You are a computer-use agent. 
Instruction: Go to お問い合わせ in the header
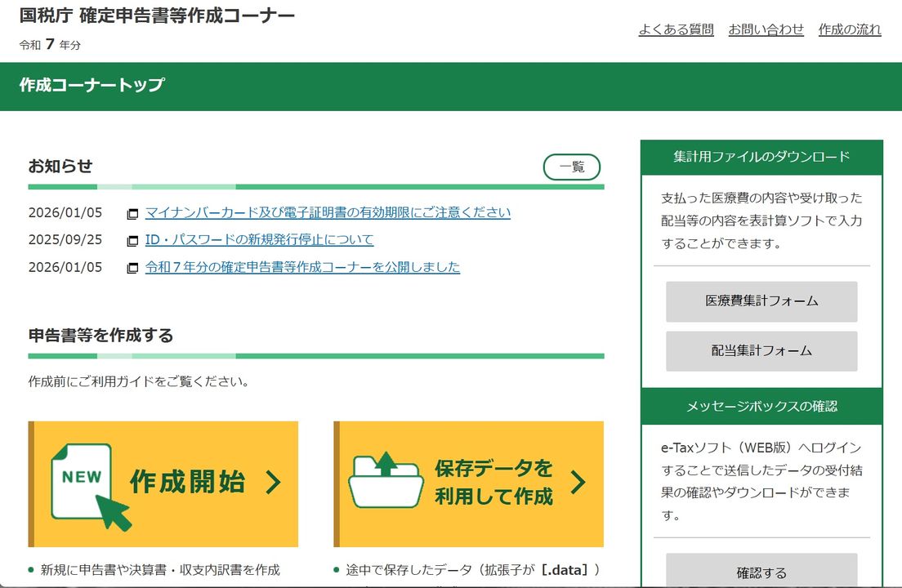pos(766,29)
